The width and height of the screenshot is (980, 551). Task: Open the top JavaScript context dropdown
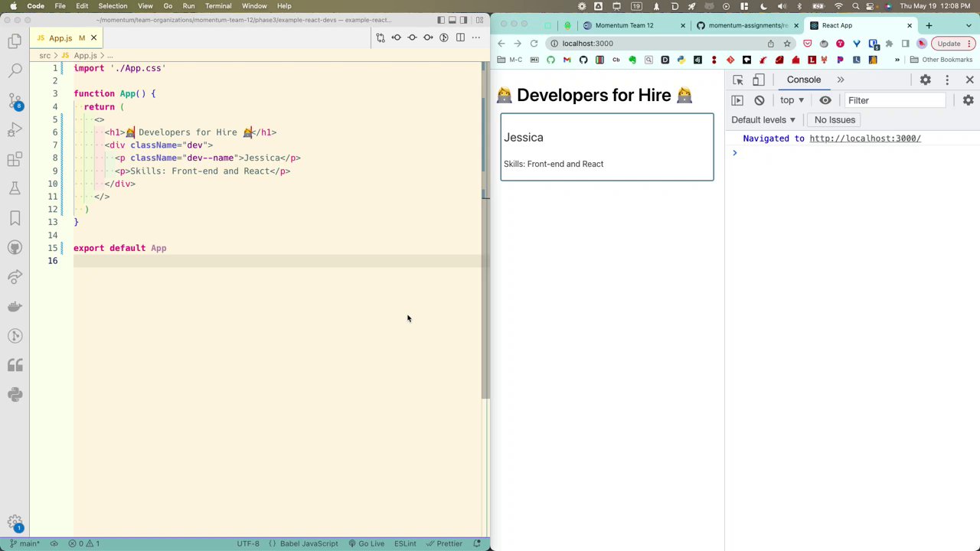[792, 100]
